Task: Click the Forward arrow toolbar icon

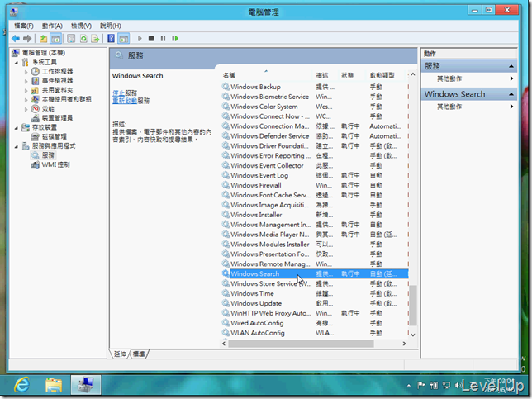Action: [x=27, y=38]
